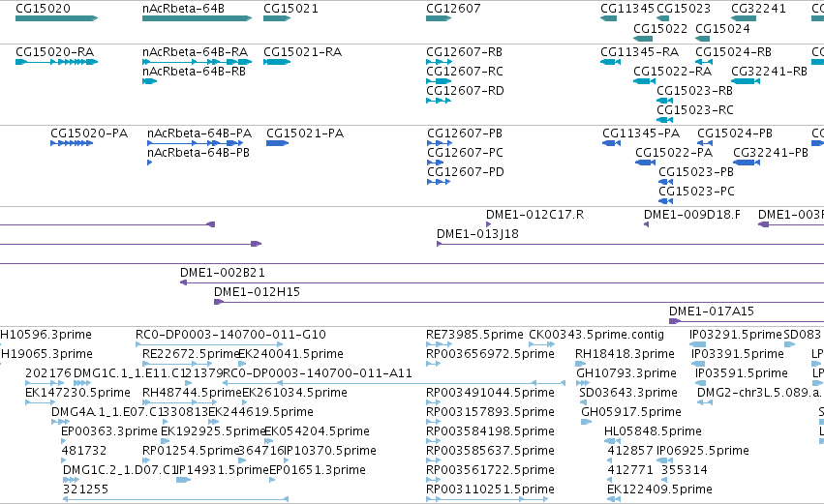Select EST RP003157893.5prime
Screen dimensions: 824x504
tap(490, 412)
